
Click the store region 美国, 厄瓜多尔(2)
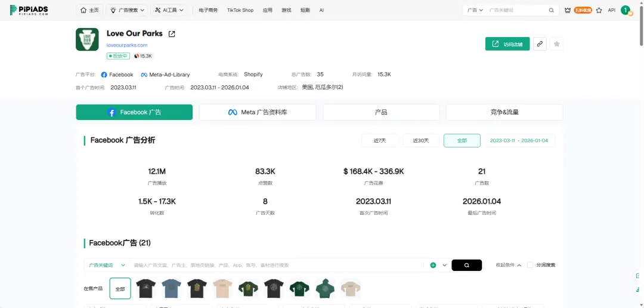click(x=323, y=87)
